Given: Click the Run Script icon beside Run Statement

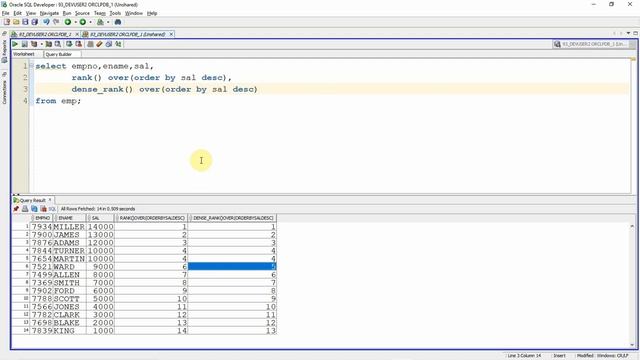Looking at the screenshot, I should coord(24,44).
